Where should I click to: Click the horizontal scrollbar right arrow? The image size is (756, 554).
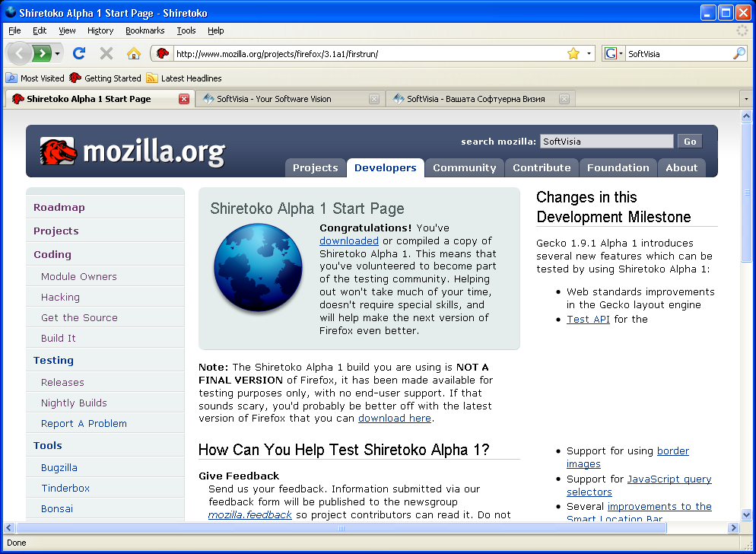click(x=733, y=528)
